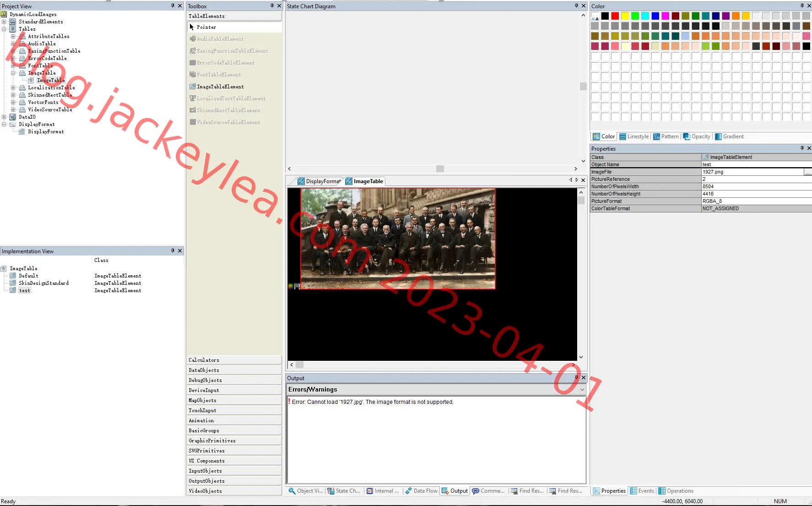The width and height of the screenshot is (812, 506).
Task: Open the Errors/Warnings dropdown
Action: (582, 389)
